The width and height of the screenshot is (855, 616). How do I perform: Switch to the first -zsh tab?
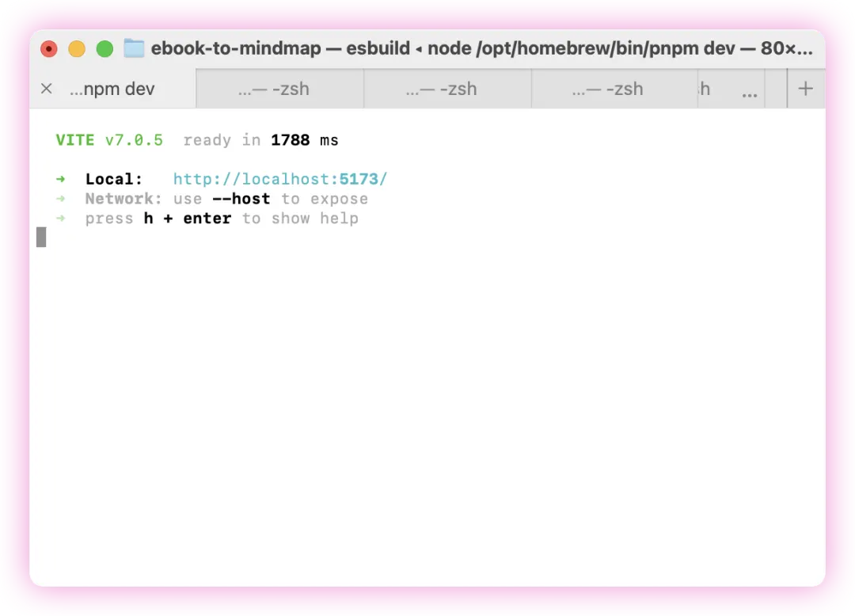pos(279,89)
